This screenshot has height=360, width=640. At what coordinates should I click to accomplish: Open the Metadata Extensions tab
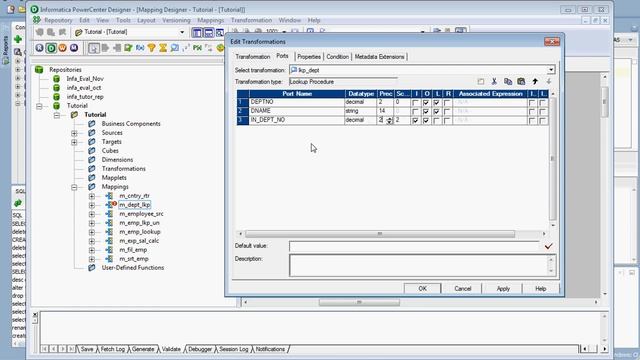380,57
